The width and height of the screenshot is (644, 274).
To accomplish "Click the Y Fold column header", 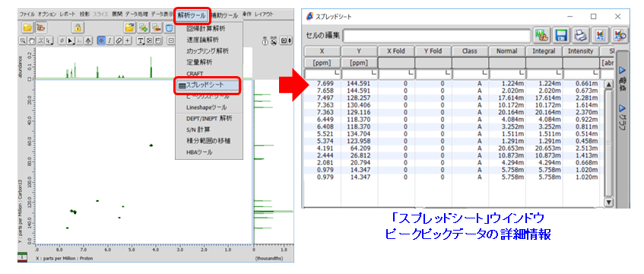I will (x=433, y=52).
